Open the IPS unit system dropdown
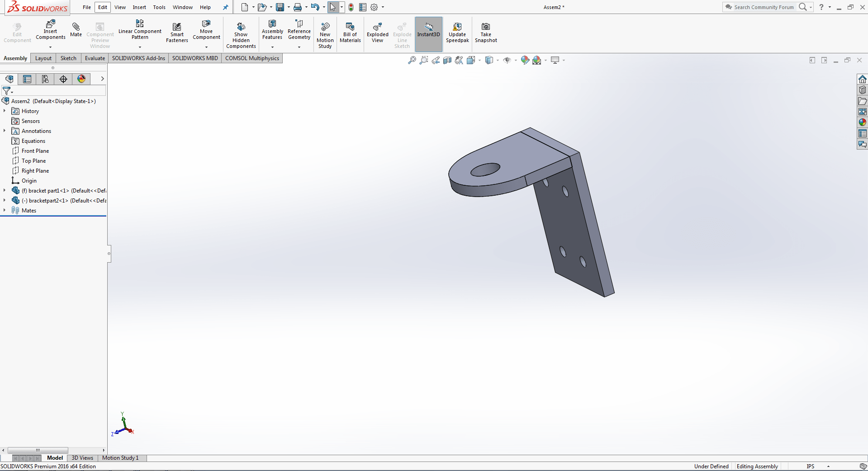Image resolution: width=868 pixels, height=471 pixels. pos(828,466)
